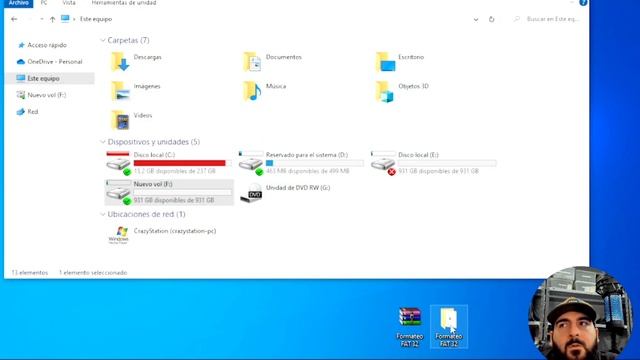The height and width of the screenshot is (360, 640).
Task: Click the Documentos folder label
Action: click(284, 57)
